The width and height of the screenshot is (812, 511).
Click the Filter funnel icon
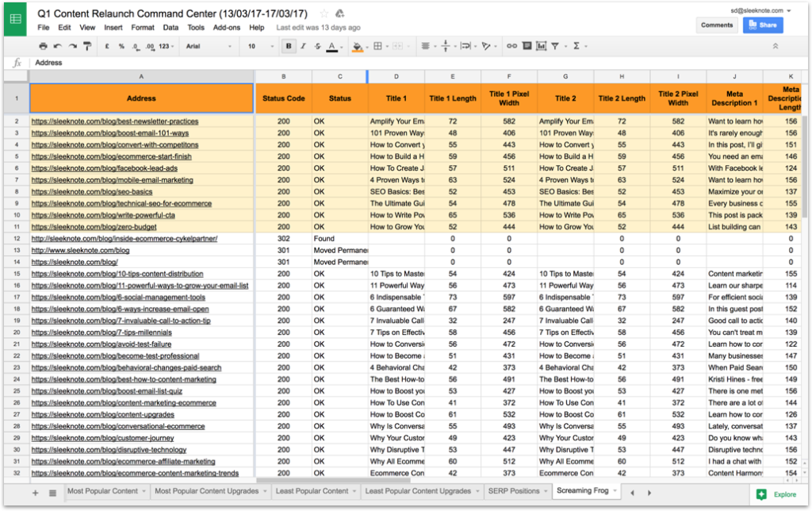(555, 46)
